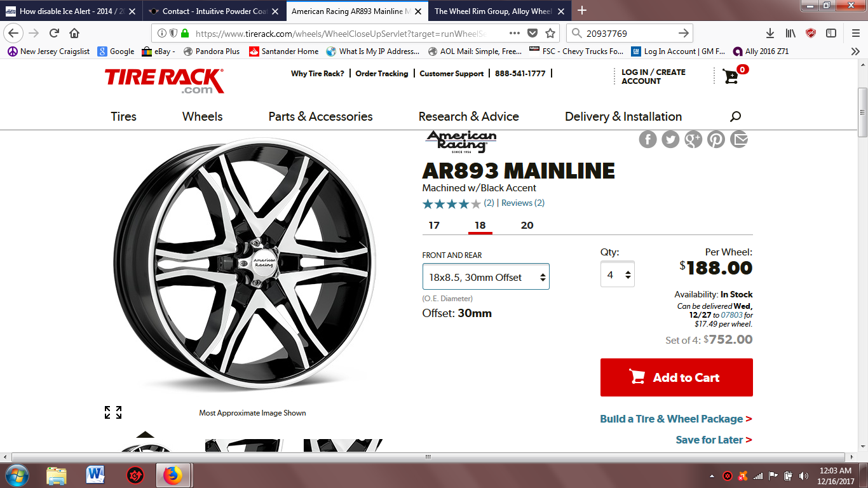
Task: Open the 18x8.5, 30mm Offset size dropdown
Action: point(486,277)
